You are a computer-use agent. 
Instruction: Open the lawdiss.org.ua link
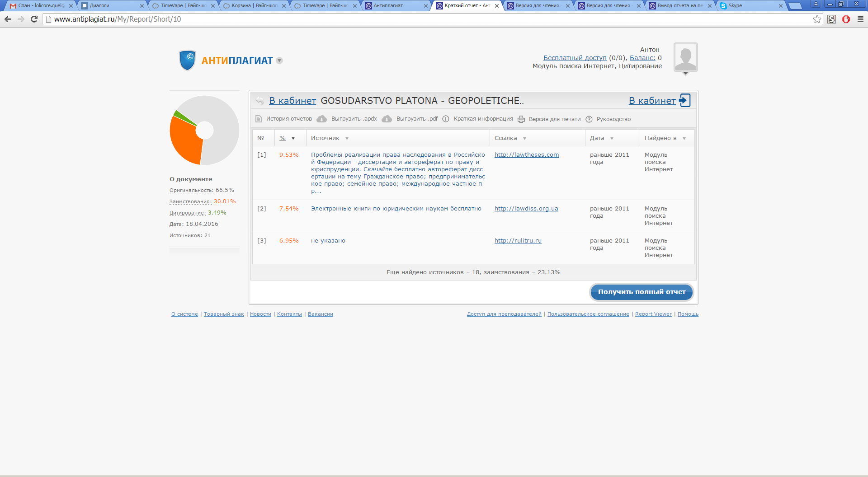tap(526, 209)
